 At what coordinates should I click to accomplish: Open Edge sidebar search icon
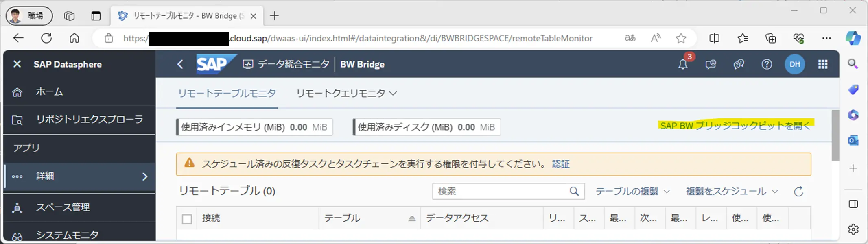[853, 64]
